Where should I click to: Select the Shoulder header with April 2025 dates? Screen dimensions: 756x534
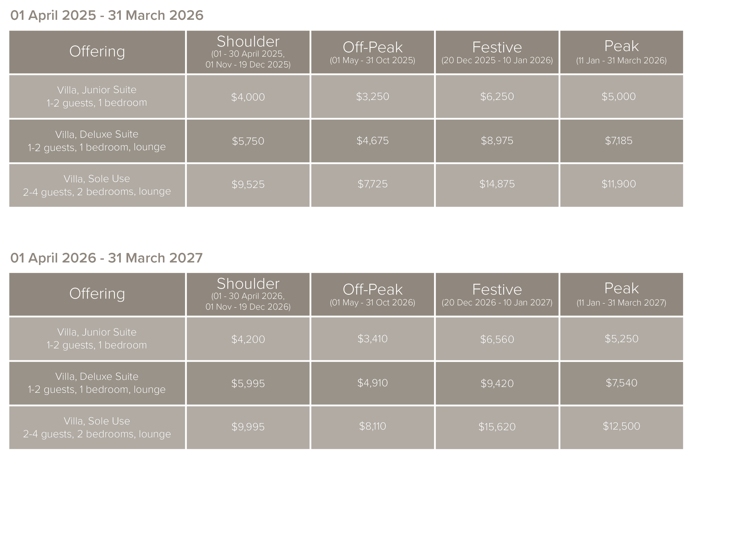[x=248, y=52]
